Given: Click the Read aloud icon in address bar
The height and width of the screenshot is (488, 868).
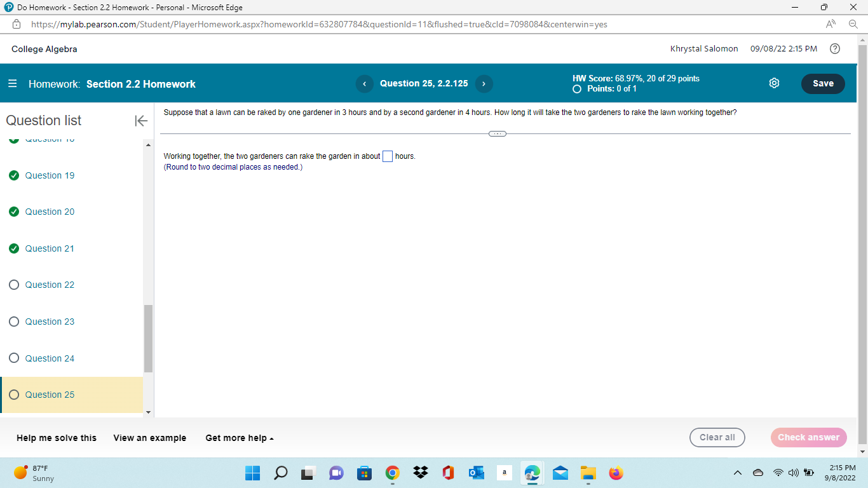Looking at the screenshot, I should [x=830, y=24].
